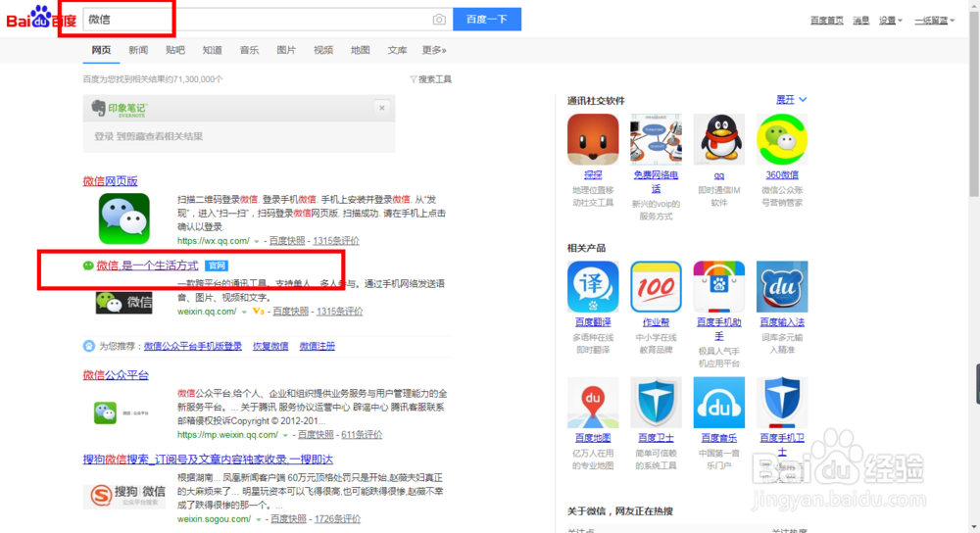Screen dimensions: 980x533
Task: Click the Baidu logo
Action: point(41,18)
